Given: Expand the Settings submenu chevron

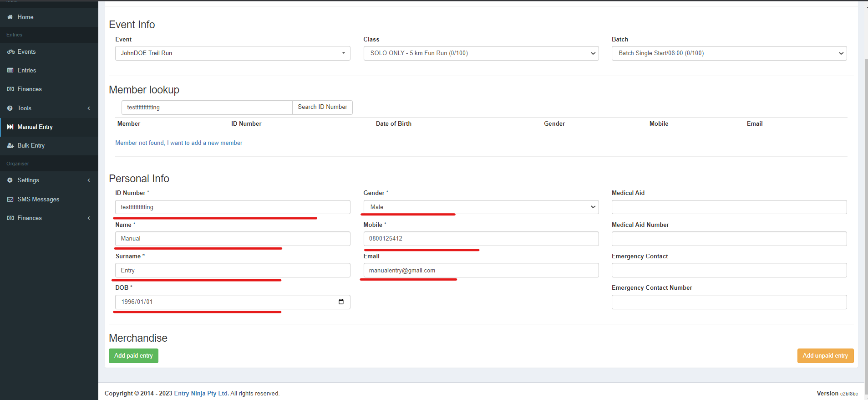Looking at the screenshot, I should point(89,180).
